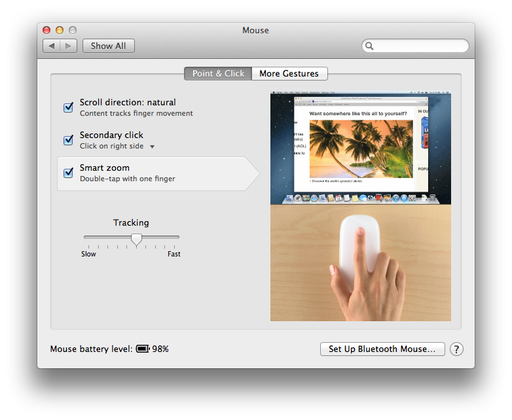Toggle the Smart zoom checkbox
Image resolution: width=512 pixels, height=420 pixels.
pyautogui.click(x=68, y=173)
